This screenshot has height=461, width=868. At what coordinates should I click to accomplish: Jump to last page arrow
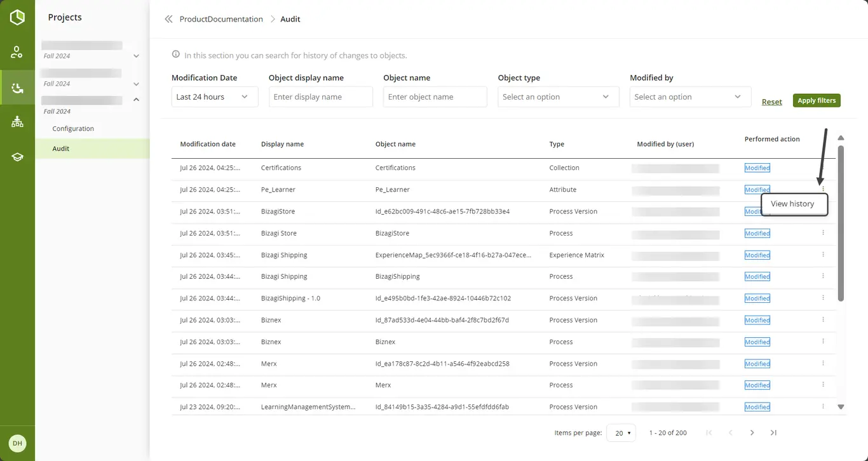point(773,432)
